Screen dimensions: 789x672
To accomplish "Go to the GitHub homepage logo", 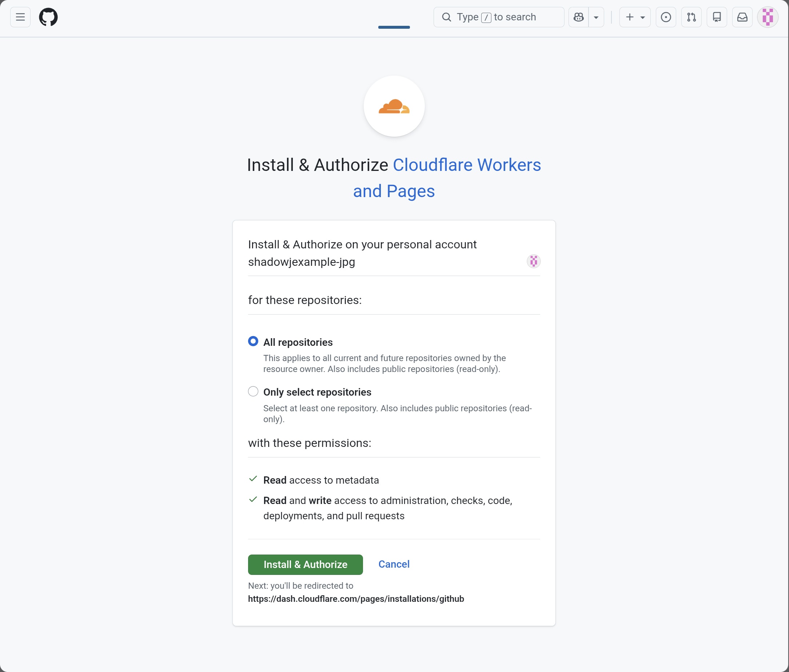I will pyautogui.click(x=48, y=17).
